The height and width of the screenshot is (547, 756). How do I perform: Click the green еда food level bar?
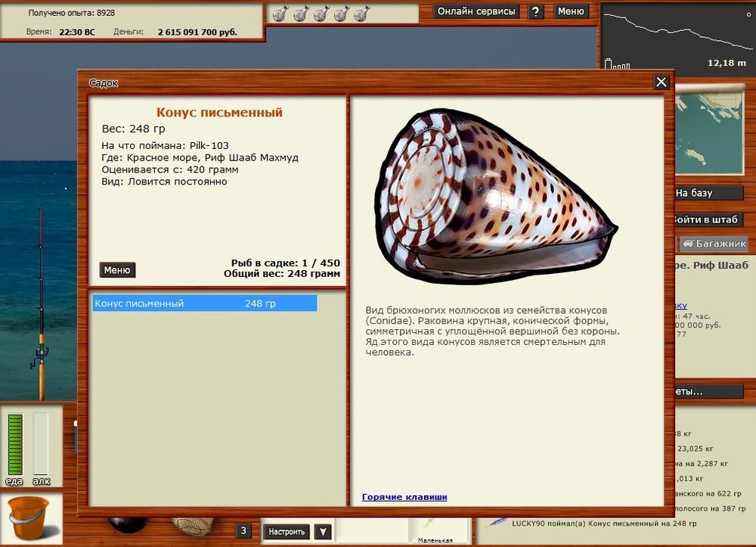point(14,444)
